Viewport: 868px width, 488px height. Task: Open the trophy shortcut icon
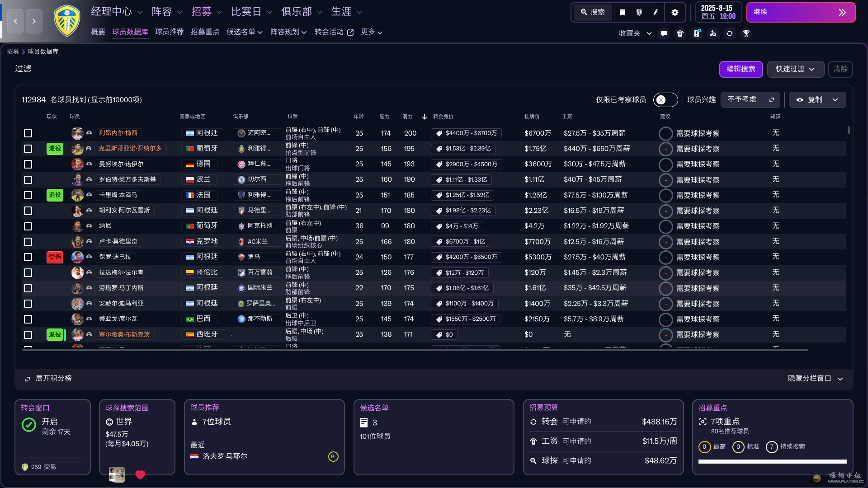click(746, 33)
